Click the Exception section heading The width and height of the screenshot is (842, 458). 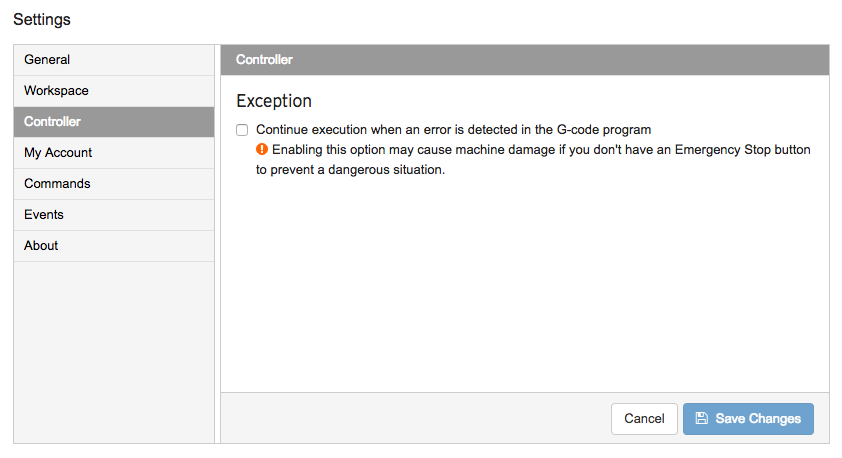274,101
